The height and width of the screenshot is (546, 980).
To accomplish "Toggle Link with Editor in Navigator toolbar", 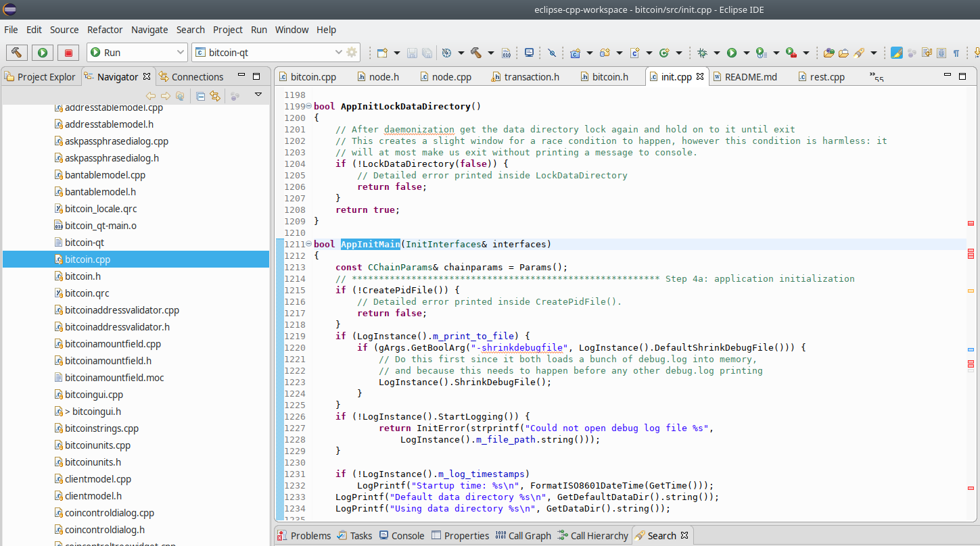I will pos(215,96).
